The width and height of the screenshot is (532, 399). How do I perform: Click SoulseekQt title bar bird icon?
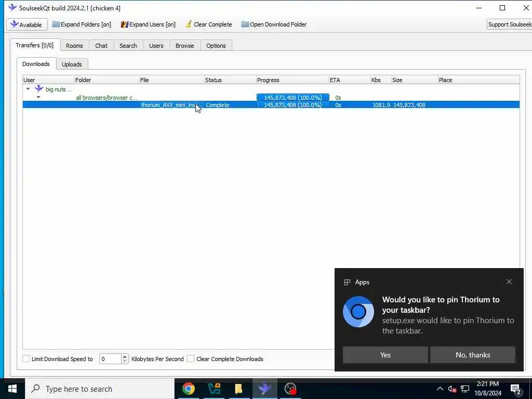(x=12, y=7)
